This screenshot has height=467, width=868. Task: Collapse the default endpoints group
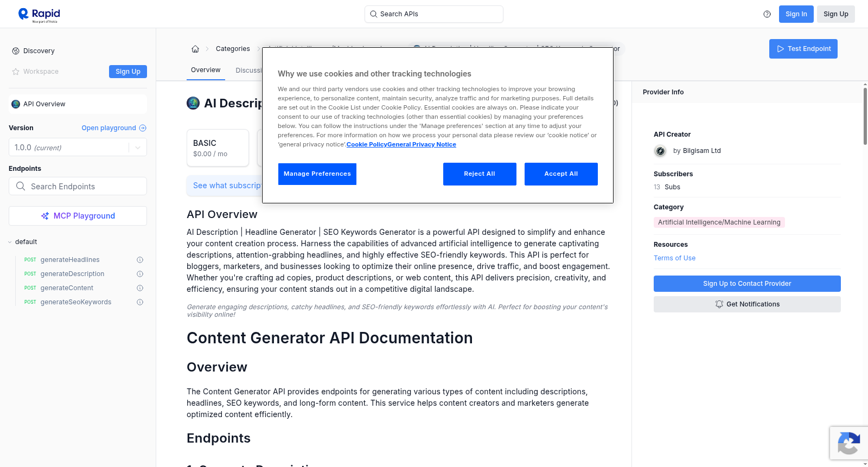point(10,242)
